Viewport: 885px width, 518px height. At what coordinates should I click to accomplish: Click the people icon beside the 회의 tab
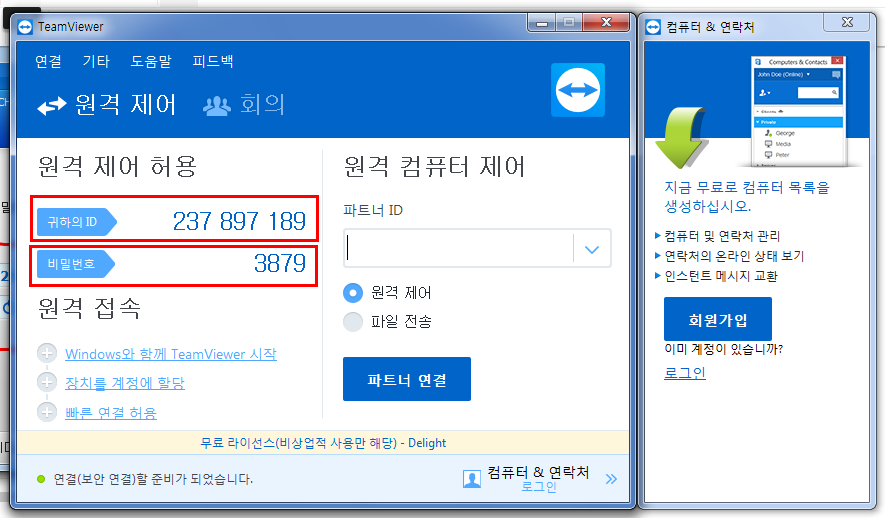pos(217,105)
